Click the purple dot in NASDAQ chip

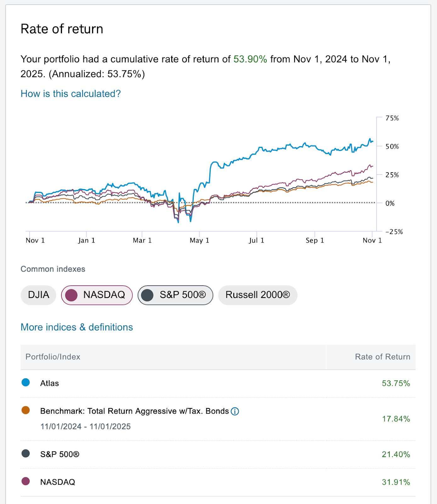pyautogui.click(x=71, y=295)
